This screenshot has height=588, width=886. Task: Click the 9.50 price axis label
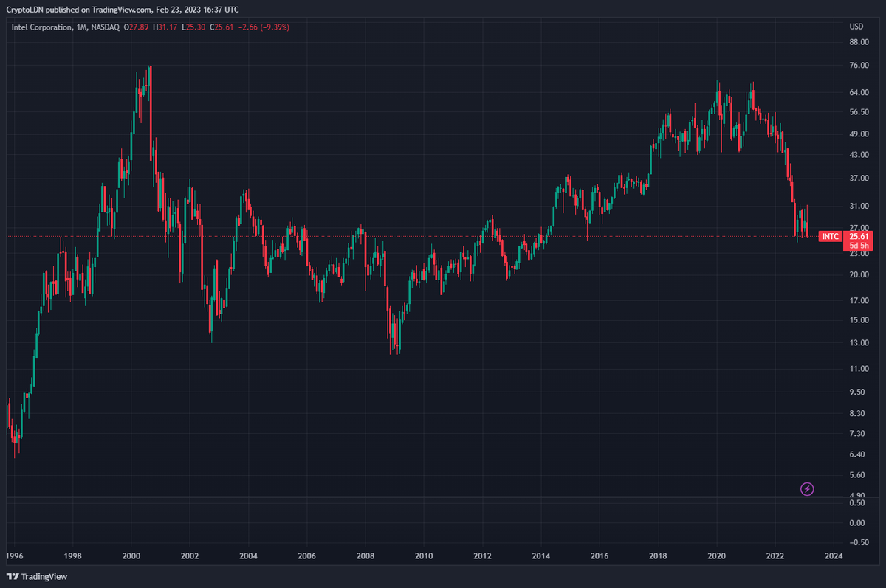tap(856, 392)
